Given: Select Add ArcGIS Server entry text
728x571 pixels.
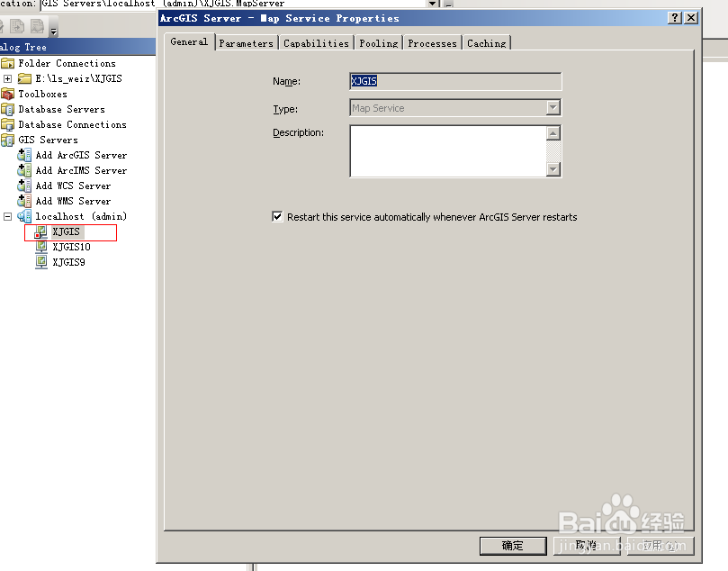Looking at the screenshot, I should click(81, 155).
